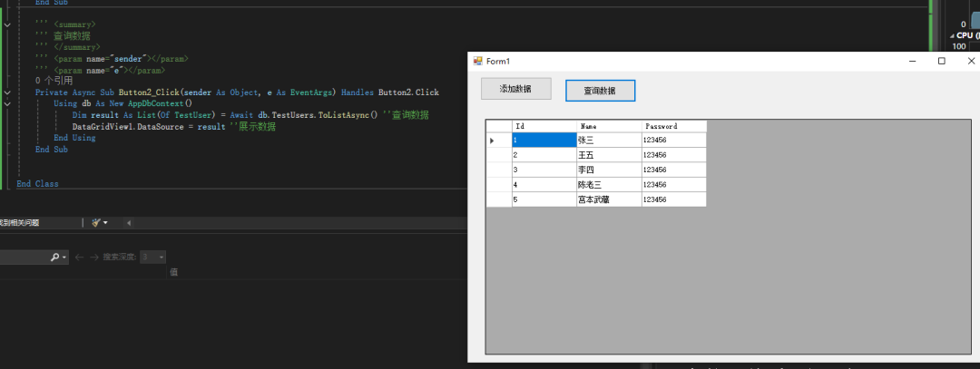Open the 0 个引用 code lens link
The height and width of the screenshot is (369, 980).
click(54, 82)
